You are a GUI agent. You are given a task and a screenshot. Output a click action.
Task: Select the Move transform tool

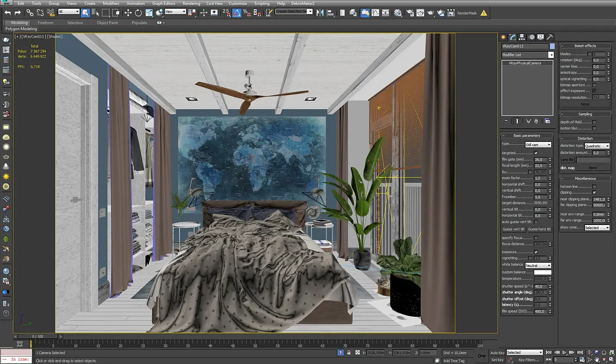128,13
